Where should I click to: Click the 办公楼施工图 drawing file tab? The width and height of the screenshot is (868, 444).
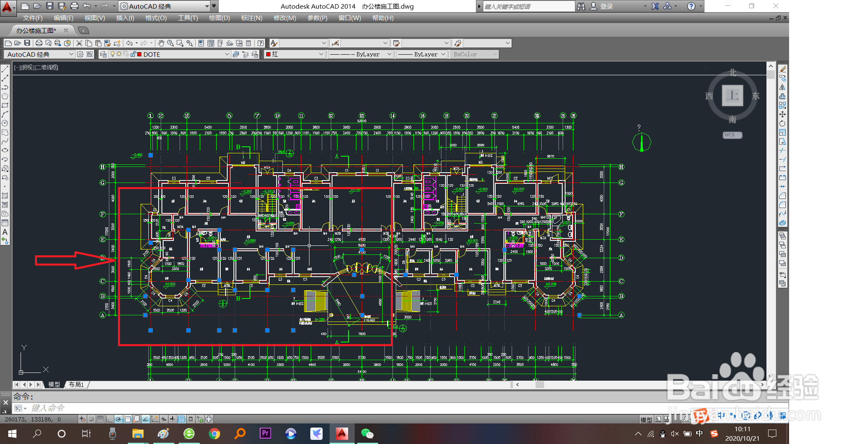tap(36, 30)
